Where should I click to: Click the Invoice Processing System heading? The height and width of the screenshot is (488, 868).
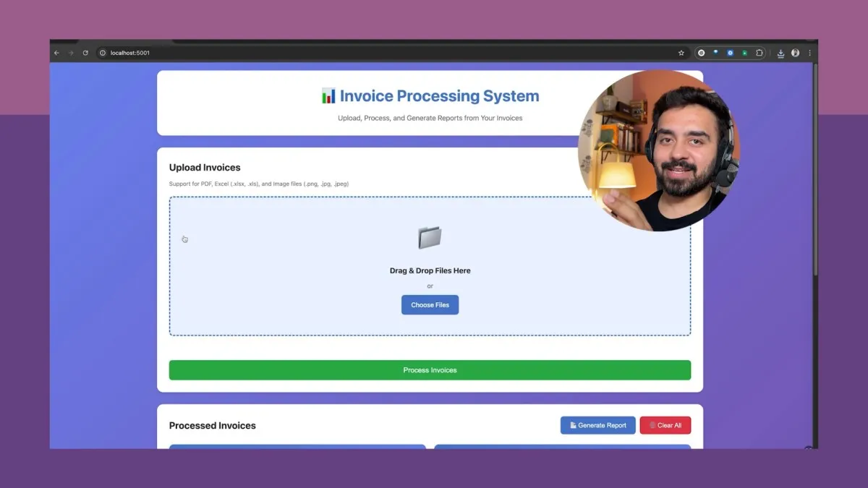pyautogui.click(x=439, y=95)
